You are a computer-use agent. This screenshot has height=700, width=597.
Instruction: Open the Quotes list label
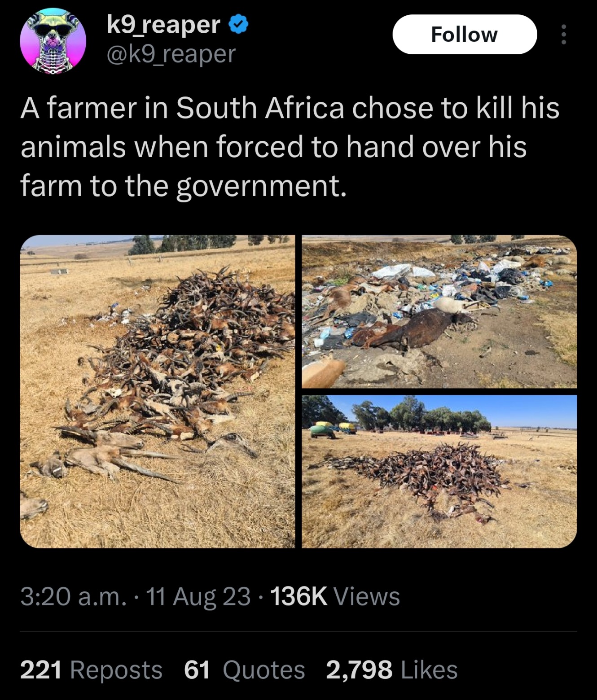pyautogui.click(x=264, y=670)
